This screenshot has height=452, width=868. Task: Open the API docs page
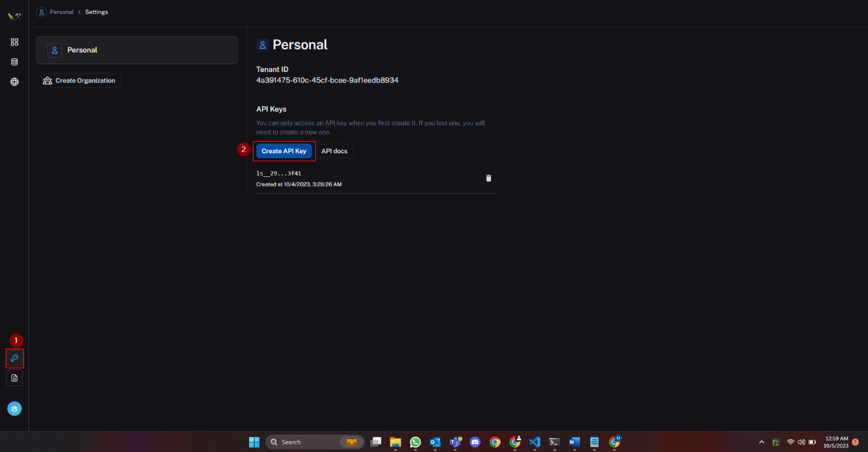(335, 151)
